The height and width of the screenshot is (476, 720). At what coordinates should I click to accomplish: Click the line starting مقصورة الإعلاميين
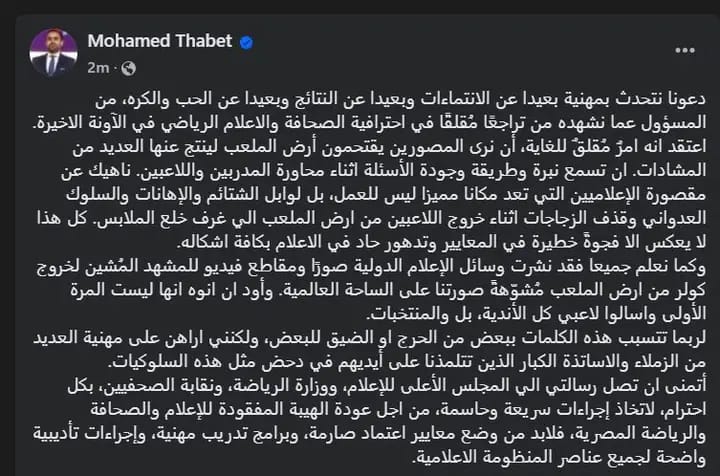386,195
